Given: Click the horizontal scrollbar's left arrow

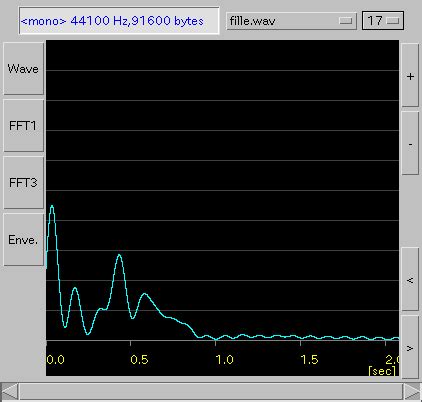Looking at the screenshot, I should (10, 391).
